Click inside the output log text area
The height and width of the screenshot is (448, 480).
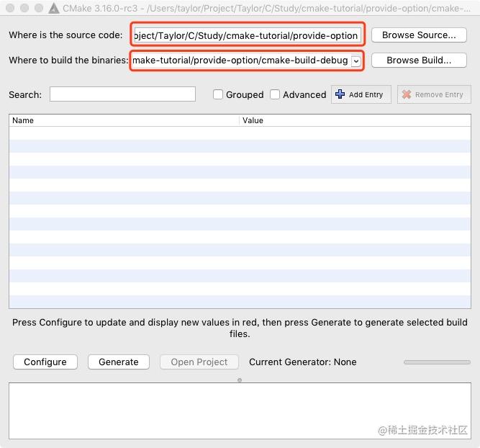[240, 411]
